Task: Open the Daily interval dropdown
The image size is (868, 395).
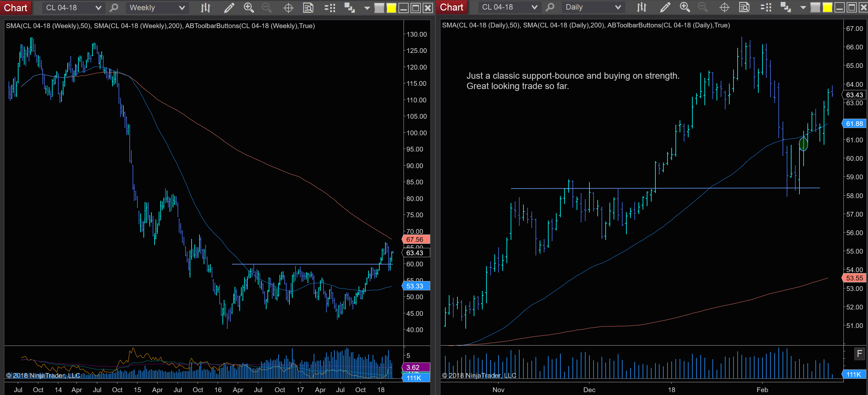Action: point(593,7)
